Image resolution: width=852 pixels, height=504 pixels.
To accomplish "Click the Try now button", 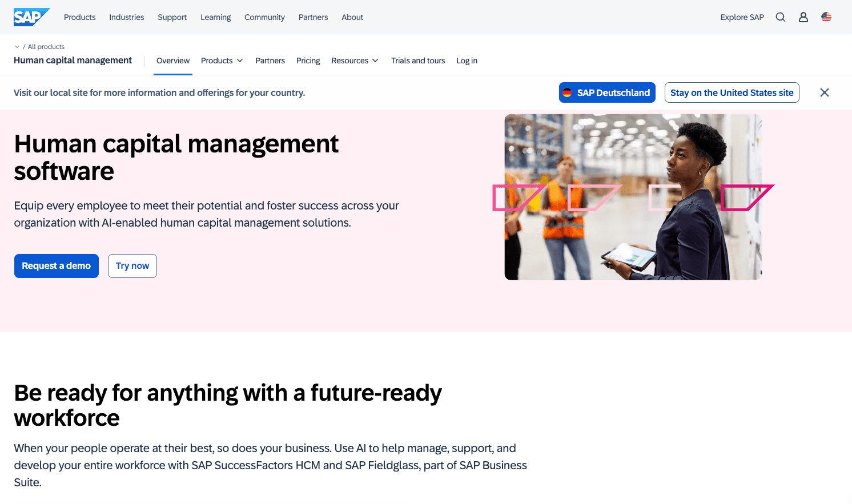I will click(132, 266).
